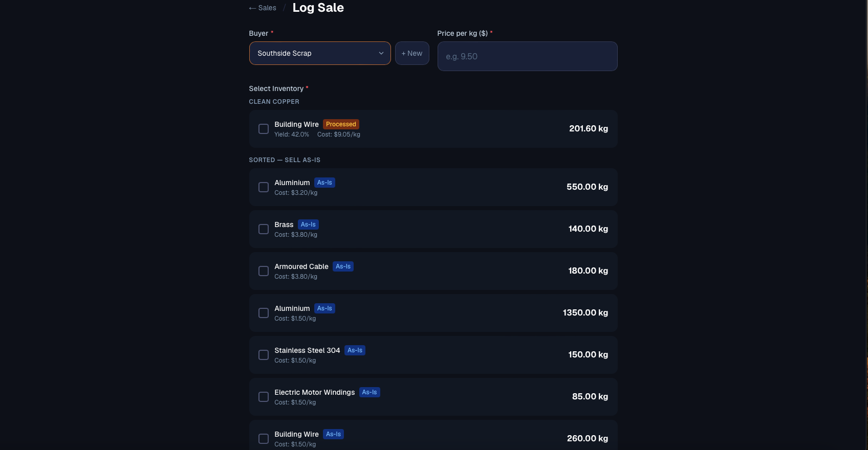Enable the Electric Motor Windings checkbox
The height and width of the screenshot is (450, 868).
click(264, 397)
